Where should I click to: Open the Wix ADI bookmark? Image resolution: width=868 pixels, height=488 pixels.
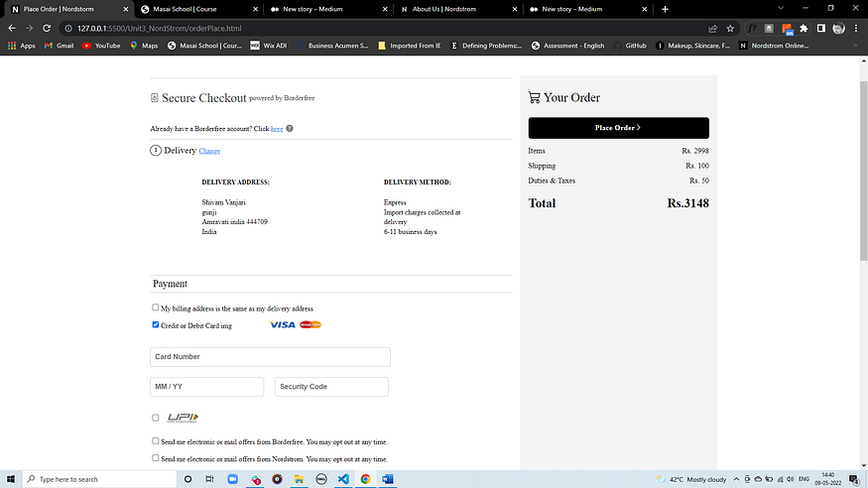coord(269,46)
